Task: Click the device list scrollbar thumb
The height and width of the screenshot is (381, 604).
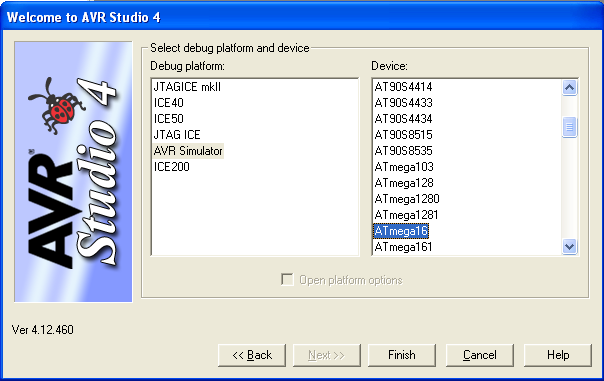Action: tap(569, 127)
